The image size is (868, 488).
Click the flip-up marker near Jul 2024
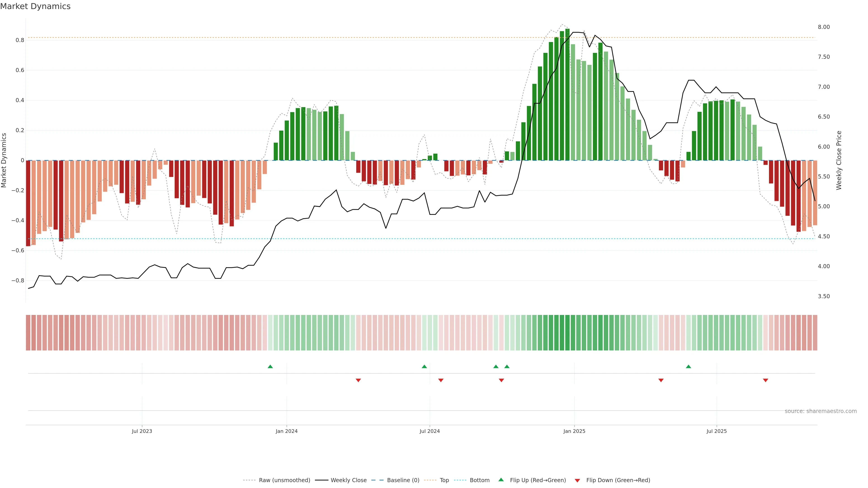(424, 366)
